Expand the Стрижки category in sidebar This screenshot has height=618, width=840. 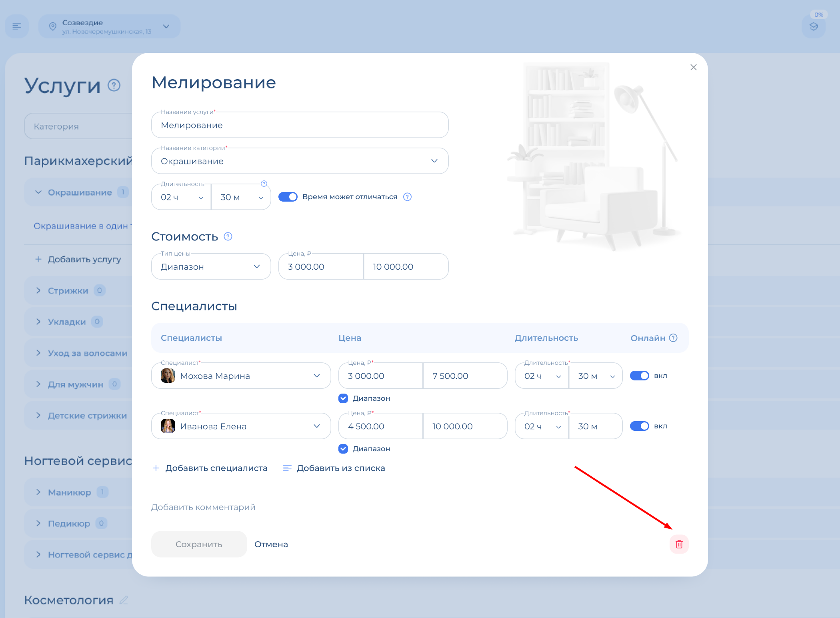click(68, 291)
